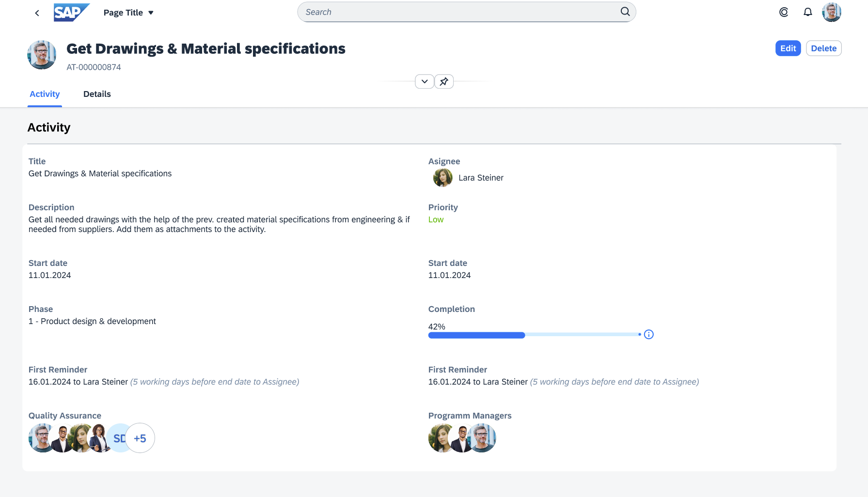Click the user avatar in the top-right corner
Image resolution: width=868 pixels, height=497 pixels.
tap(832, 12)
